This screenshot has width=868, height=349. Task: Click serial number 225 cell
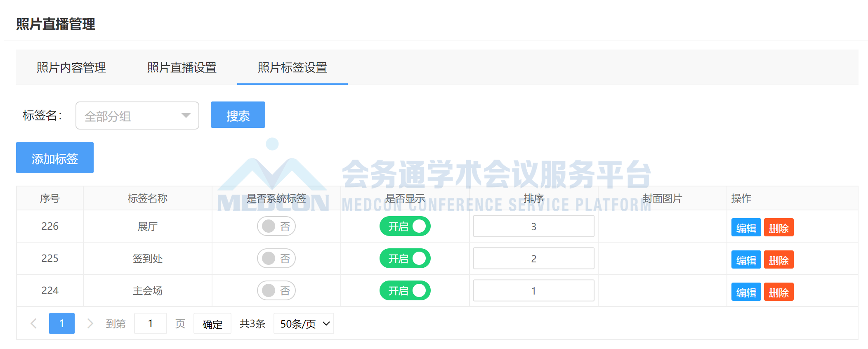click(50, 258)
